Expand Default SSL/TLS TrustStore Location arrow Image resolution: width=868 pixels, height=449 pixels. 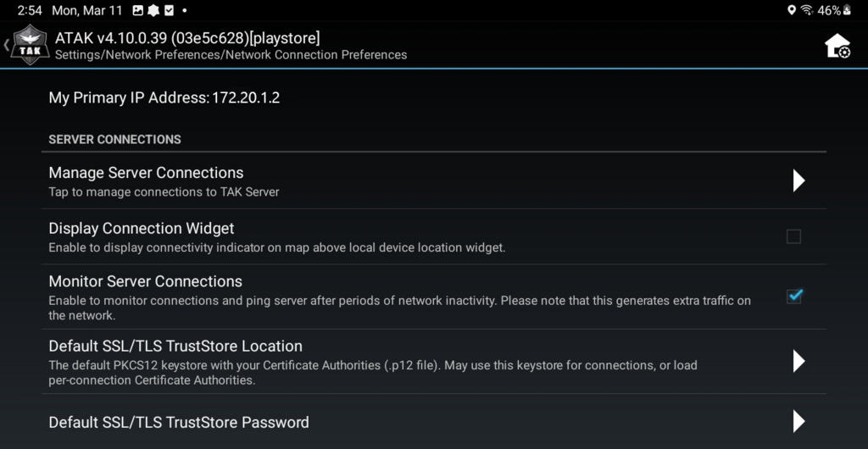798,361
